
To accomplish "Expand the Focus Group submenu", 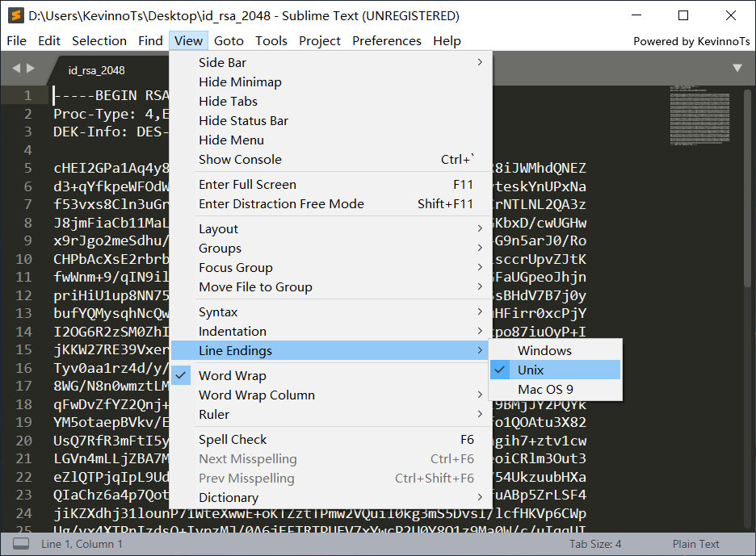I will [331, 267].
